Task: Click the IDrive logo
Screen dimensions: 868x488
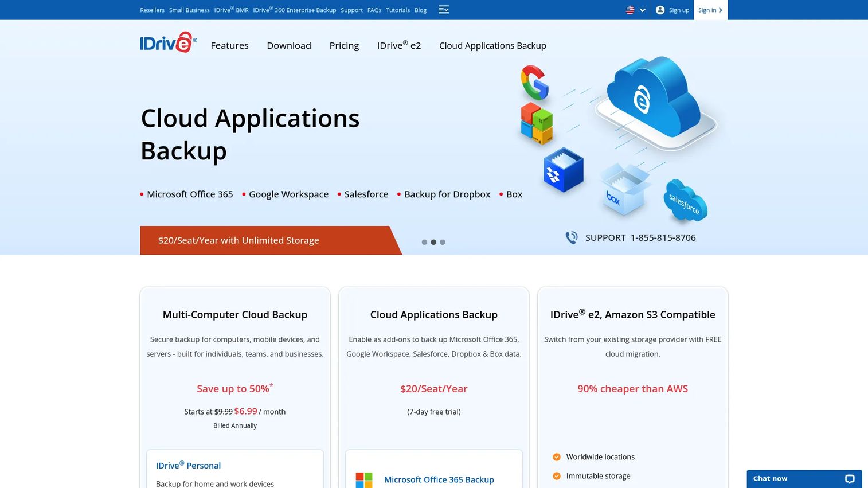Action: tap(168, 42)
